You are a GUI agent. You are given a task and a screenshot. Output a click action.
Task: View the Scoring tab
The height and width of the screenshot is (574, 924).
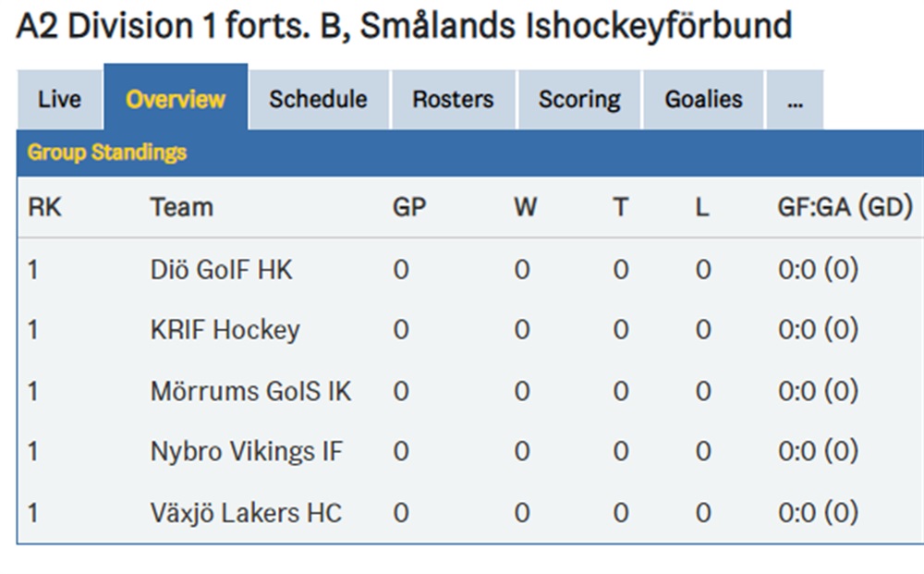pyautogui.click(x=579, y=100)
